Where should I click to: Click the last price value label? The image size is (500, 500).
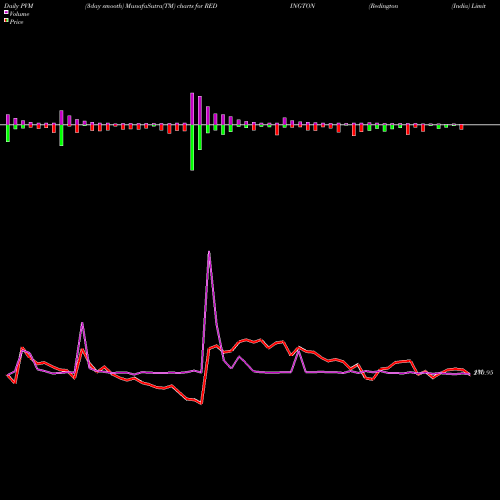pyautogui.click(x=483, y=373)
